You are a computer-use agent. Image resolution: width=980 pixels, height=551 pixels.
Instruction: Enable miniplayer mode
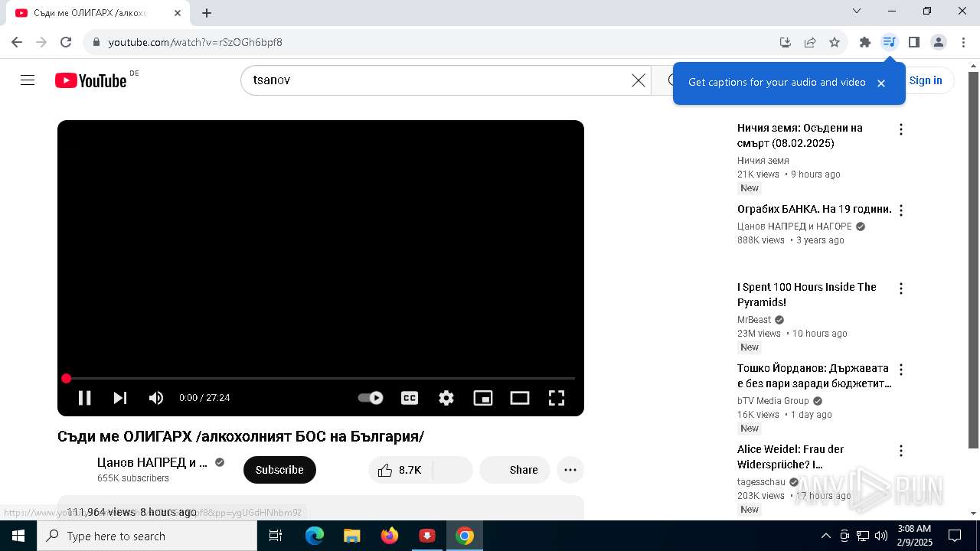[x=483, y=398]
